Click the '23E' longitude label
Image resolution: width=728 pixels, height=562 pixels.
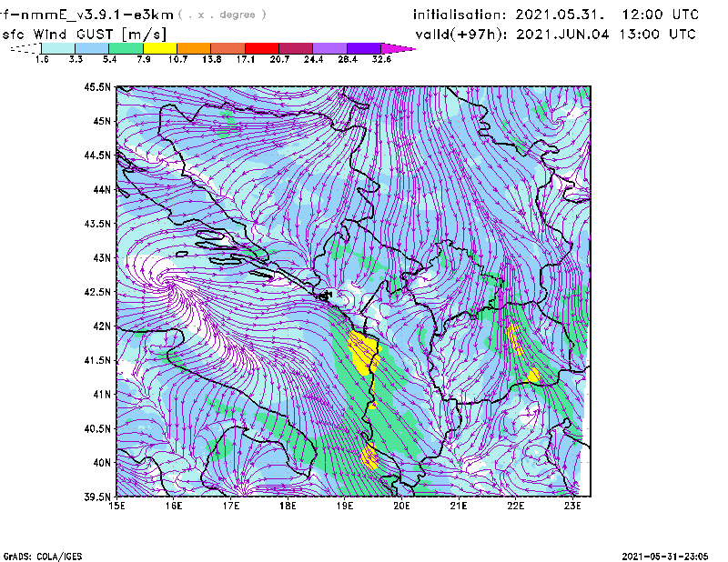click(x=572, y=506)
